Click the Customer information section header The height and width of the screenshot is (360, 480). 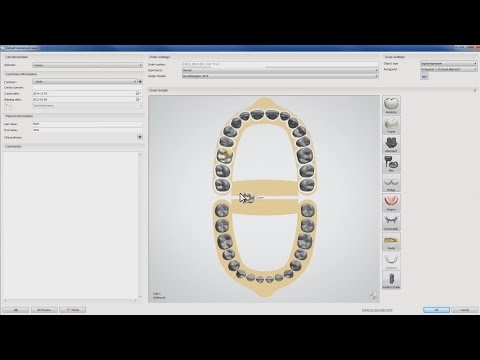pyautogui.click(x=21, y=74)
